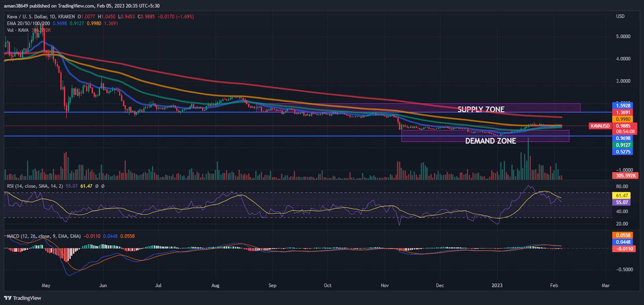Click the 20.00 label on RSI axis
Image resolution: width=644 pixels, height=305 pixels.
pyautogui.click(x=622, y=224)
